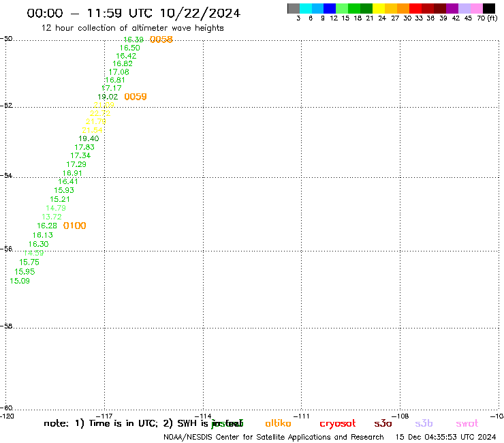This screenshot has height=443, width=504.
Task: Click the wave height reading 15.21
Action: [60, 199]
